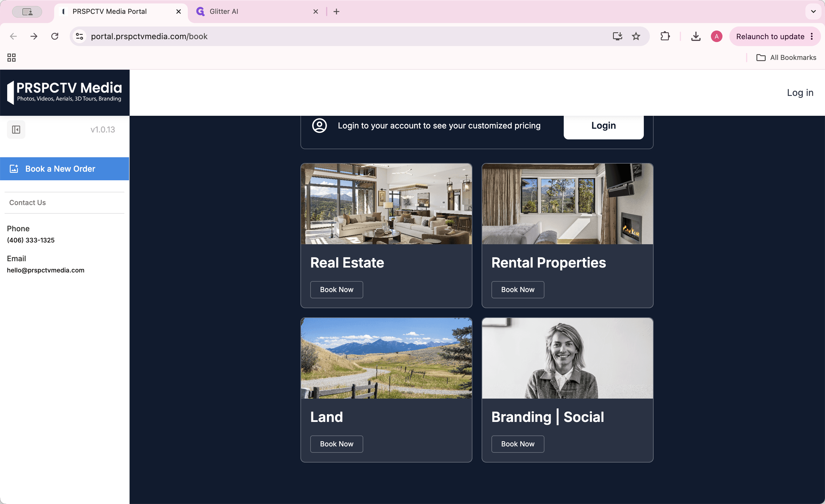Open the Chrome three-dot menu
This screenshot has width=825, height=504.
(812, 36)
